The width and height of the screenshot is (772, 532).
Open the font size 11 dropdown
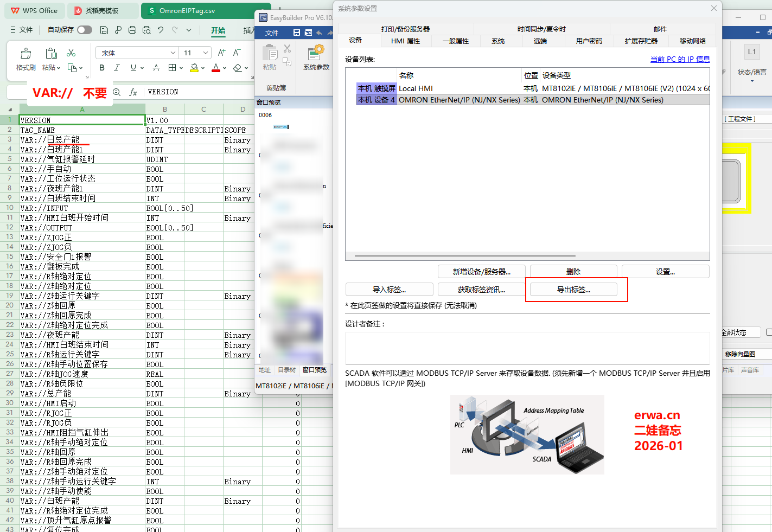click(206, 53)
